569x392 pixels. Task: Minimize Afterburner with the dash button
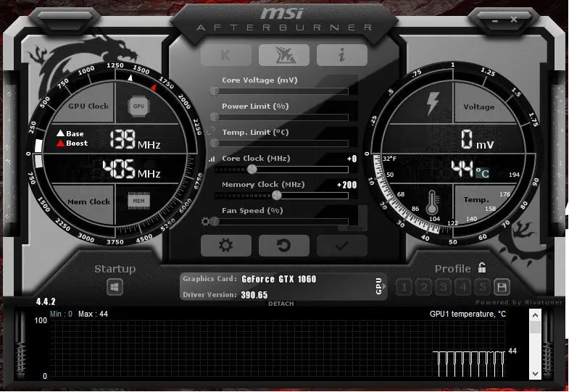click(495, 21)
